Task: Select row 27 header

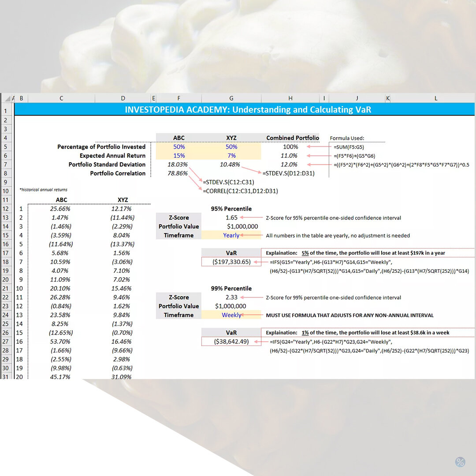Action: tap(6, 342)
